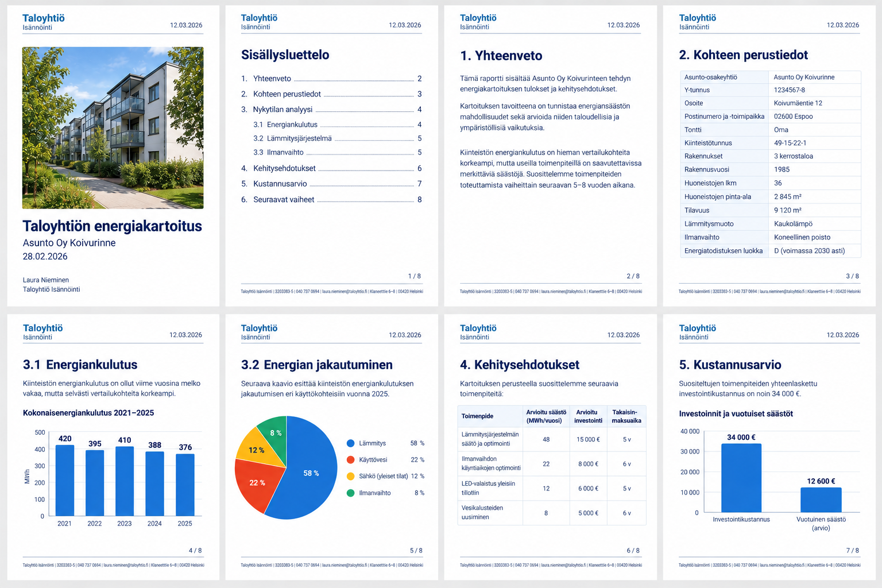Open the cover page thumbnail with building photo

point(113,156)
